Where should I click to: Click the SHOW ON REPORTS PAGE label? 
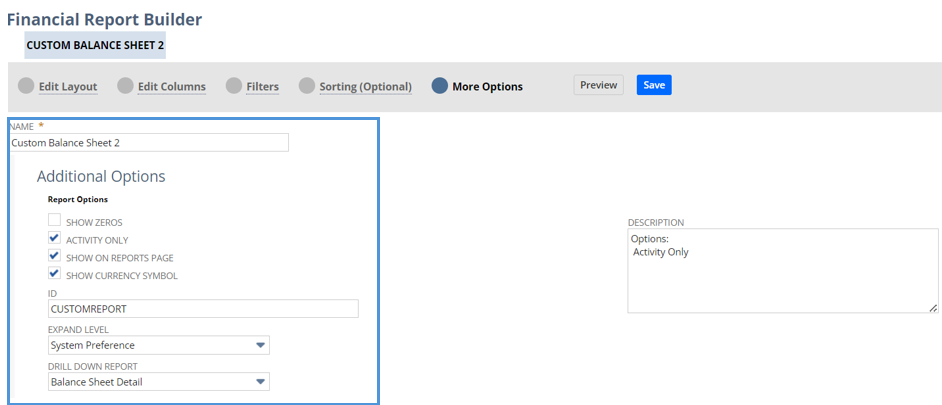pyautogui.click(x=120, y=258)
